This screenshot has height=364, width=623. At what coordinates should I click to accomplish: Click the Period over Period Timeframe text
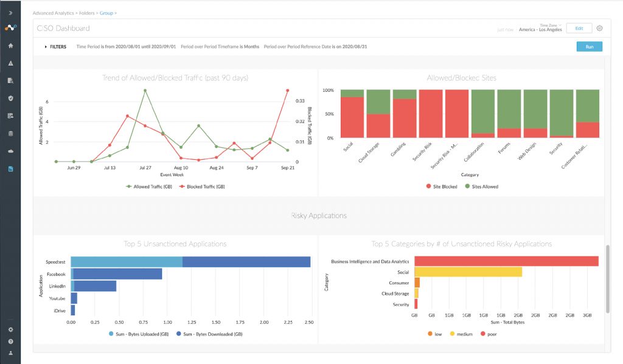point(220,47)
